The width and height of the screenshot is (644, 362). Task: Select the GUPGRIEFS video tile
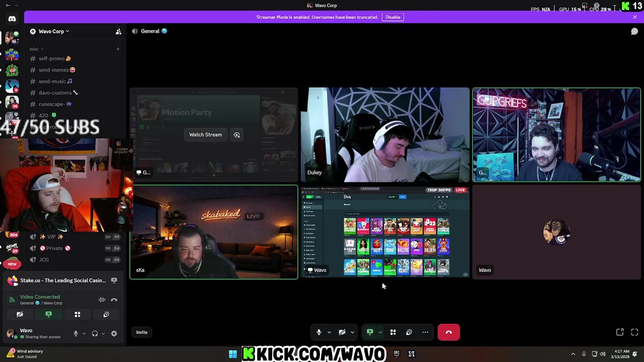tap(556, 134)
